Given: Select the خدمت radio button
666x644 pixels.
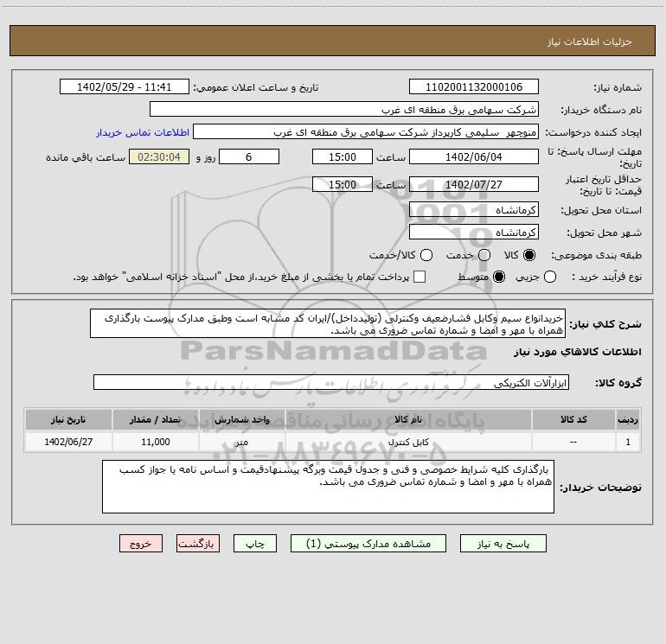Looking at the screenshot, I should 484,255.
